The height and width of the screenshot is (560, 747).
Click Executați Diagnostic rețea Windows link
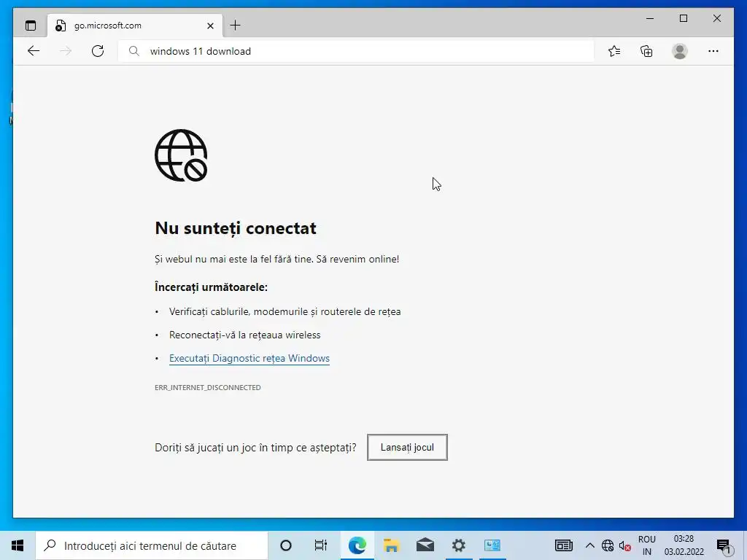[249, 358]
